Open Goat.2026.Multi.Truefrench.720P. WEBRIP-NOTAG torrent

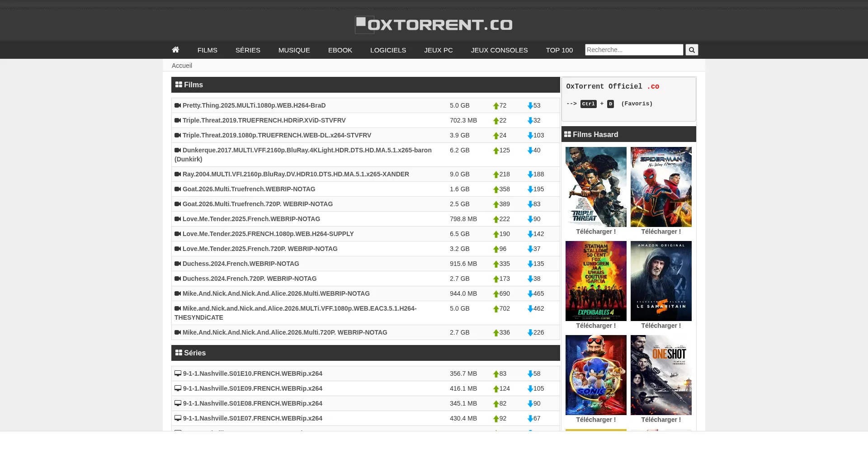pyautogui.click(x=258, y=204)
